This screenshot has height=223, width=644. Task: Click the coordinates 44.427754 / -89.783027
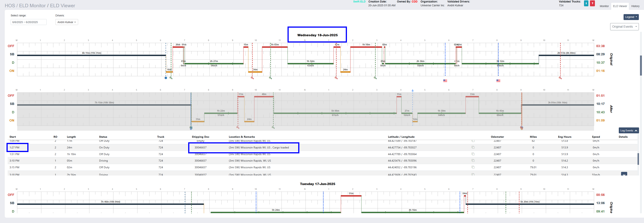pyautogui.click(x=402, y=148)
